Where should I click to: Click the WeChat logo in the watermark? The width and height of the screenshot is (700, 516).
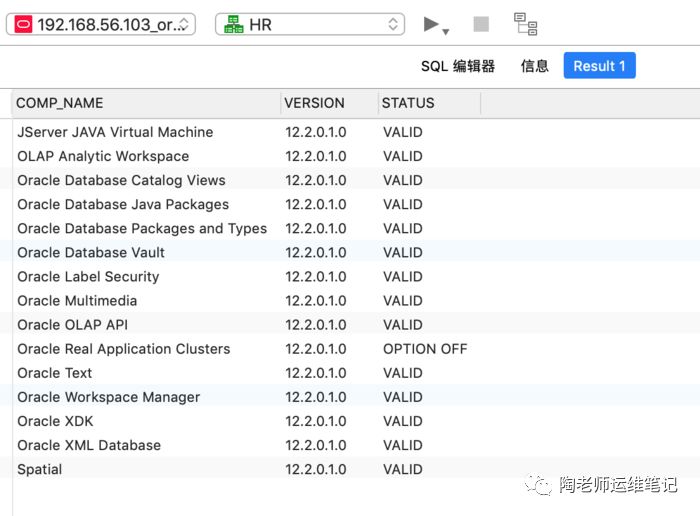tap(541, 484)
